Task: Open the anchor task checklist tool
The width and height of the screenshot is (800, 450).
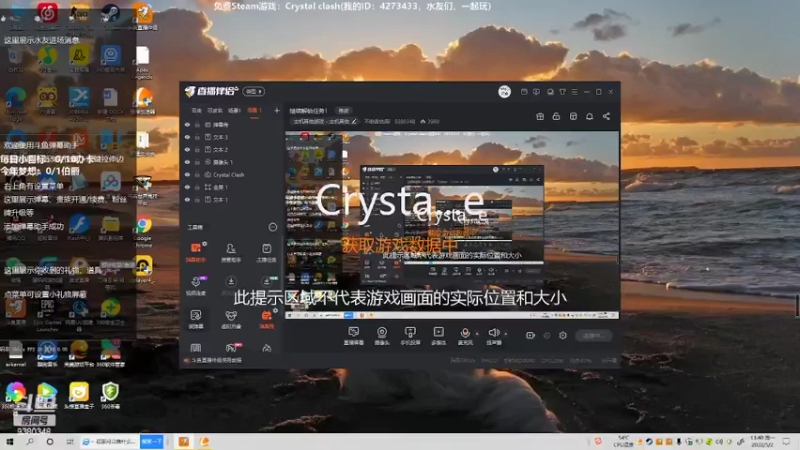Action: (x=266, y=252)
